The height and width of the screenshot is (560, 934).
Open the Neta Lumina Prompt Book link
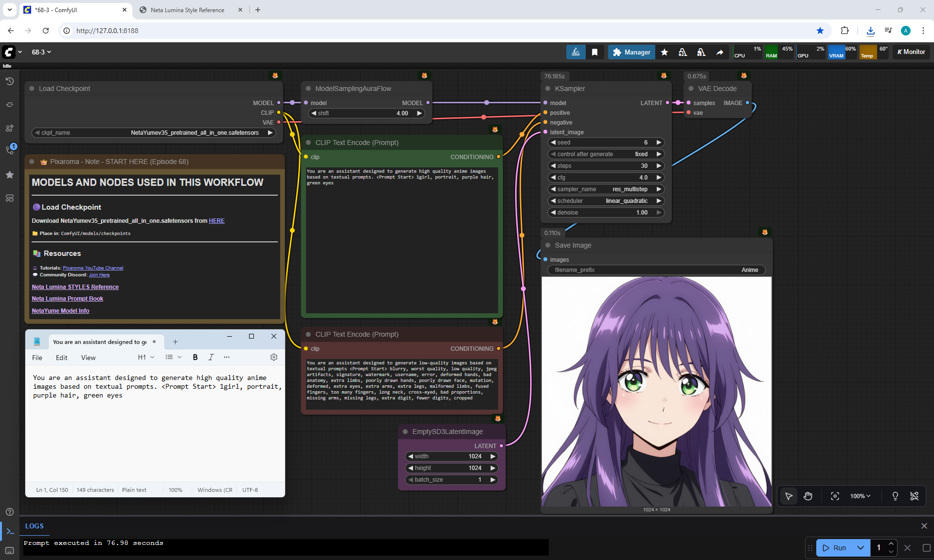(67, 299)
